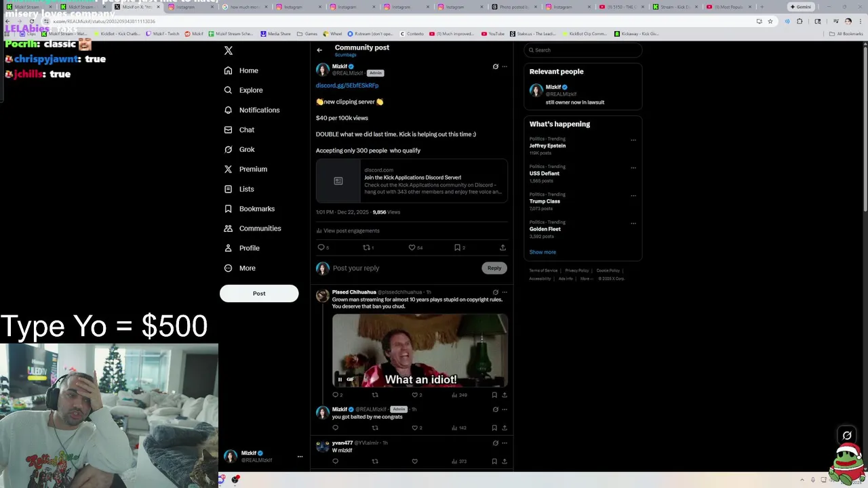Open options for Golden Fleet trend
This screenshot has width=868, height=488.
click(633, 224)
